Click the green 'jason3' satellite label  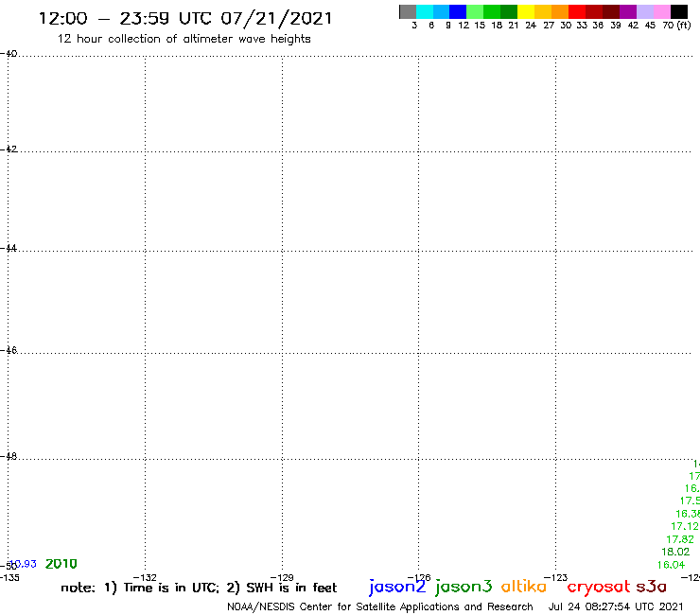(464, 587)
